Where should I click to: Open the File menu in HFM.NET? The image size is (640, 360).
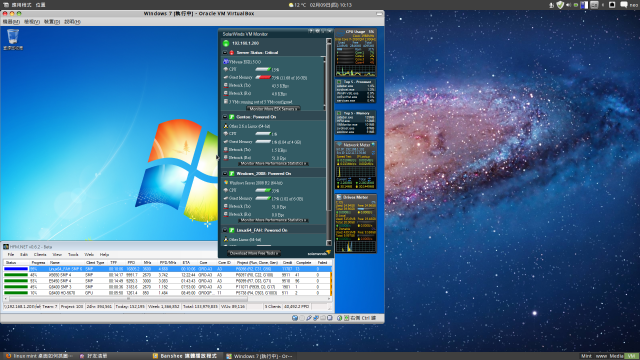tap(11, 255)
